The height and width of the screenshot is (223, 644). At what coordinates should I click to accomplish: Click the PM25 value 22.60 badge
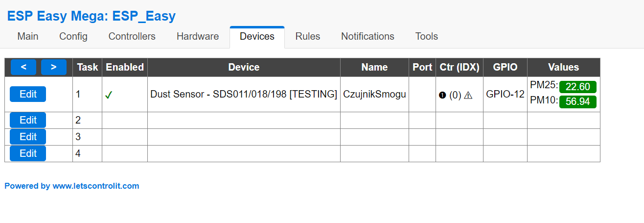coord(578,87)
